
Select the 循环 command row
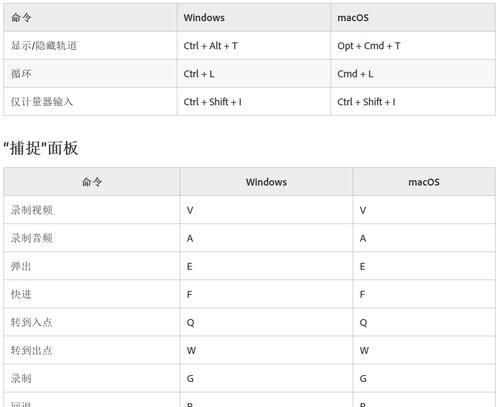[249, 74]
